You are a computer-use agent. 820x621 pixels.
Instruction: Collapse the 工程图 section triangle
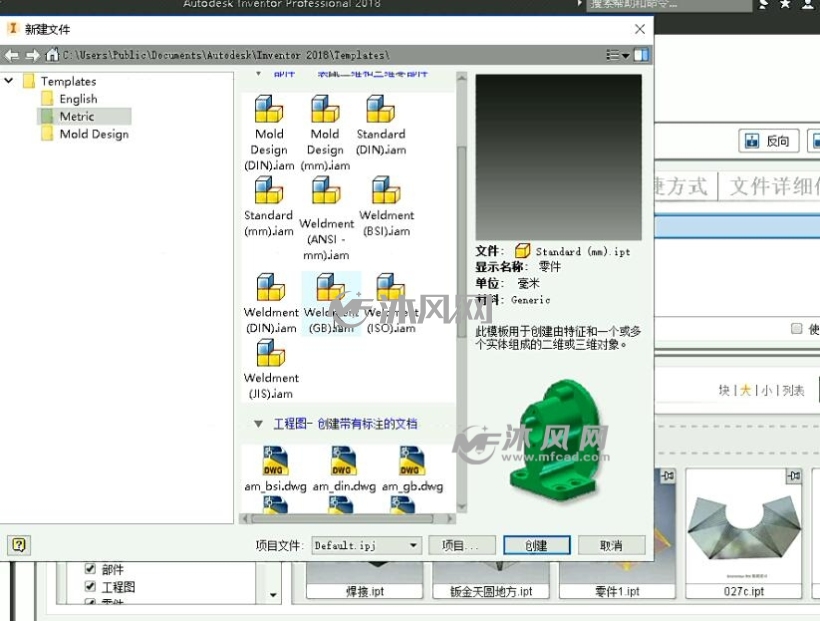pyautogui.click(x=258, y=424)
